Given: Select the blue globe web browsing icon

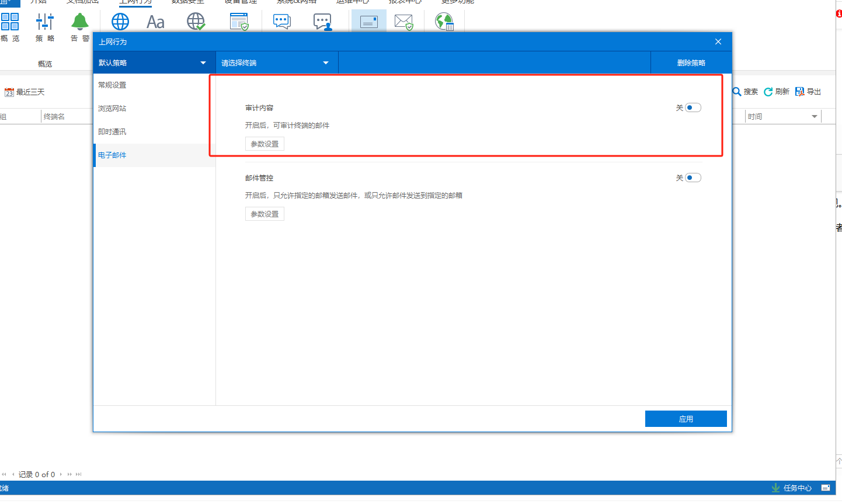Looking at the screenshot, I should coord(120,22).
